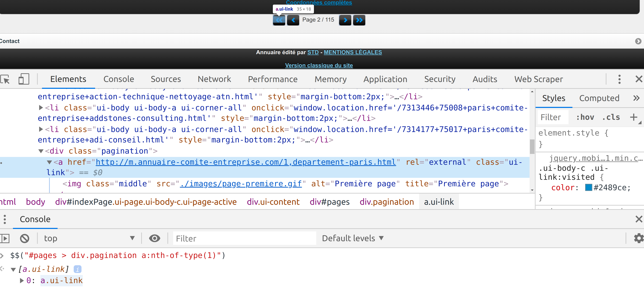
Task: Follow the STD link in footer
Action: coord(313,52)
